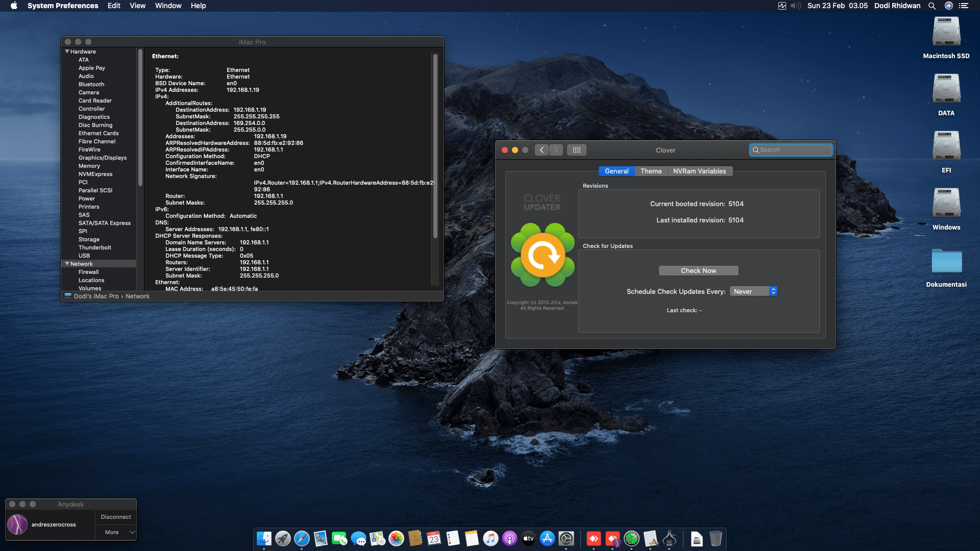Switch to the General tab in Clover
Viewport: 980px width, 551px height.
pos(617,171)
